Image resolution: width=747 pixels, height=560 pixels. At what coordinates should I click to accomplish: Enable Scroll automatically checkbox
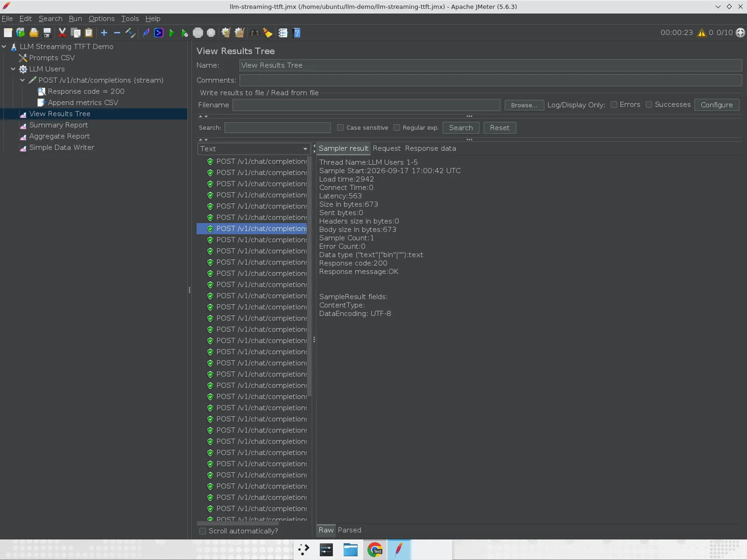[x=203, y=531]
